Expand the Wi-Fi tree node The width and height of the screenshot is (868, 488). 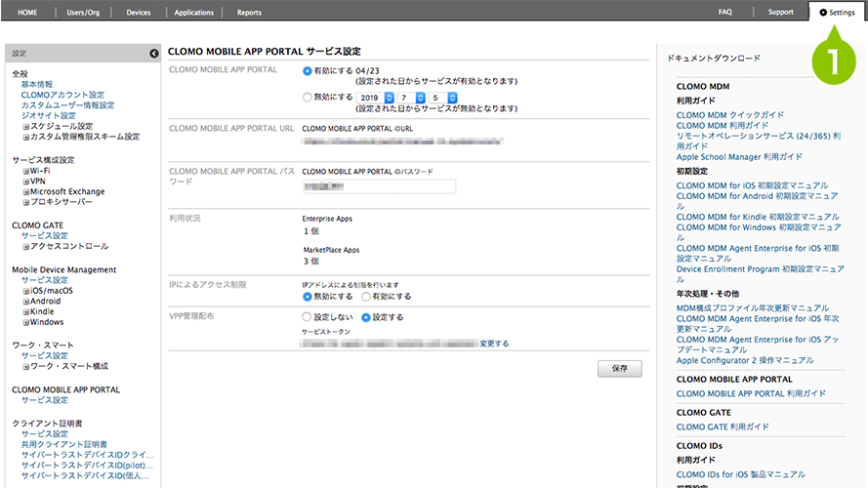tap(25, 172)
